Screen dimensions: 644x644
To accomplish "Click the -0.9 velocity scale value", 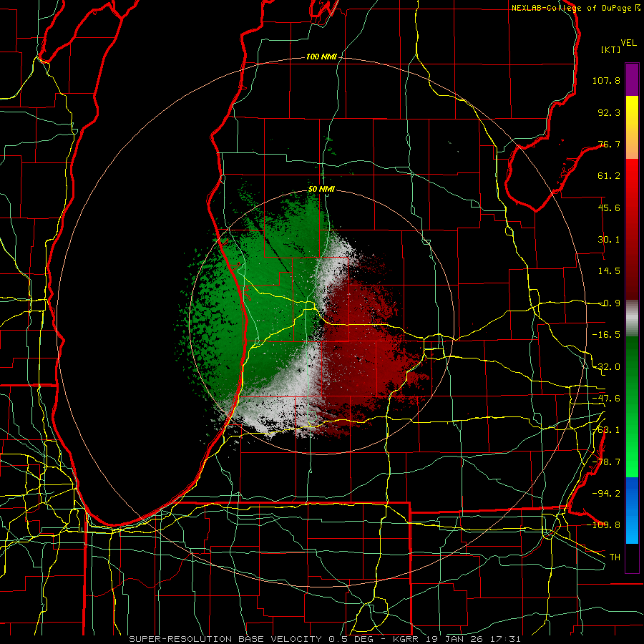I will [x=609, y=303].
